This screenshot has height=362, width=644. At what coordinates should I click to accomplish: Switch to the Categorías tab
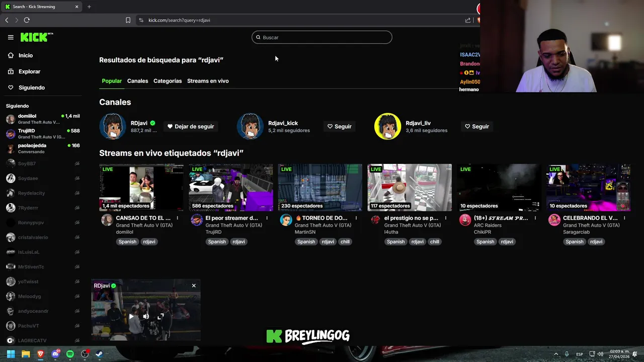(x=168, y=81)
